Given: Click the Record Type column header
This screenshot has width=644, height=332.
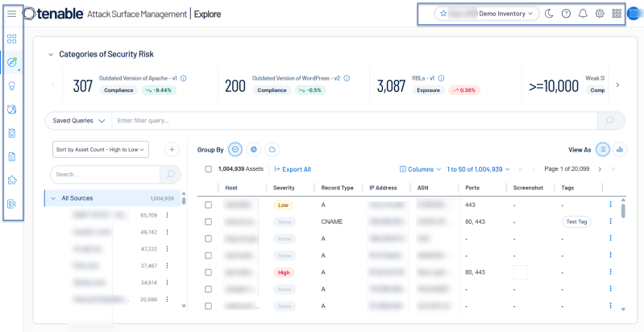Looking at the screenshot, I should coord(337,188).
